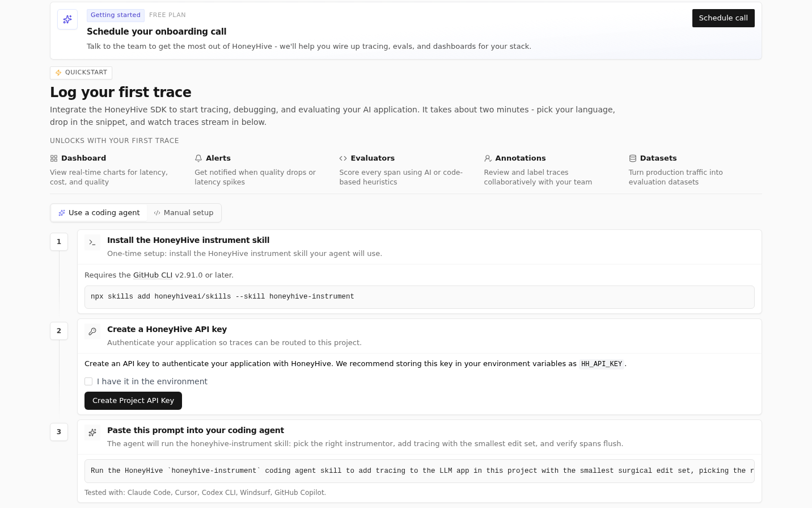Click 'Authenticate your application so traces' subtitle
The height and width of the screenshot is (508, 812).
(234, 343)
